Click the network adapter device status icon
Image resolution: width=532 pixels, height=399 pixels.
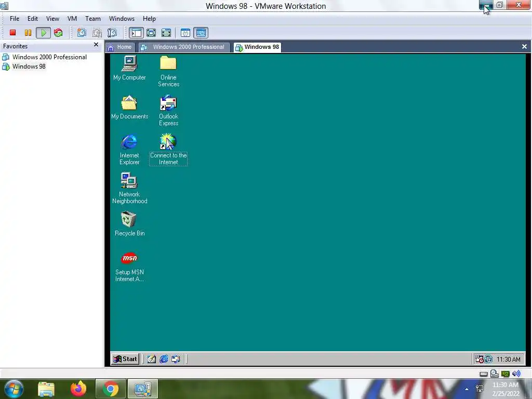[x=505, y=374]
